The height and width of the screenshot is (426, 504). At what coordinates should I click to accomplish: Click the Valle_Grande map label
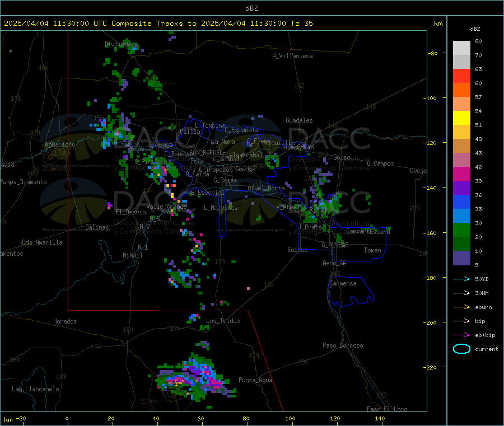click(166, 207)
